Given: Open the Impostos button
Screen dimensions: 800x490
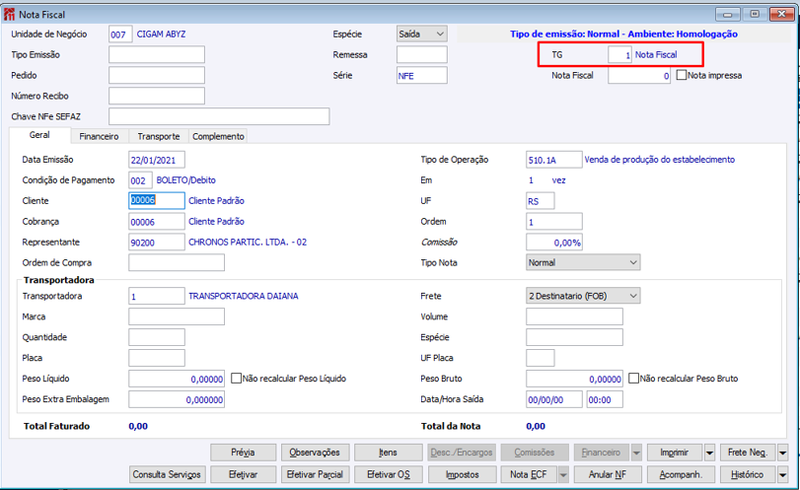Looking at the screenshot, I should click(x=462, y=475).
